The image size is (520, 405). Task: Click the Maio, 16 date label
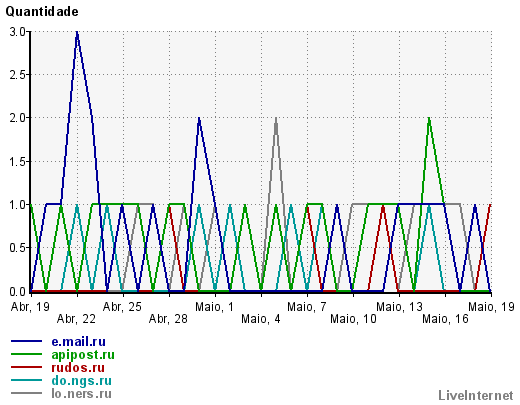[445, 319]
